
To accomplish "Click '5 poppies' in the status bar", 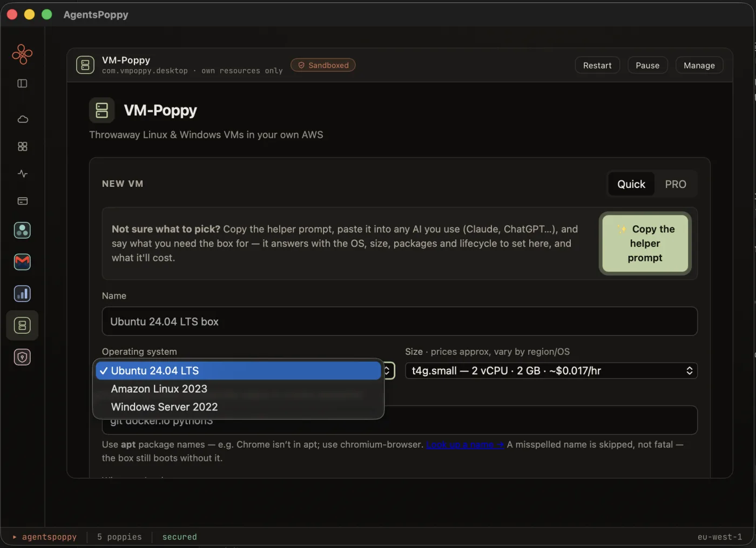I will point(119,537).
